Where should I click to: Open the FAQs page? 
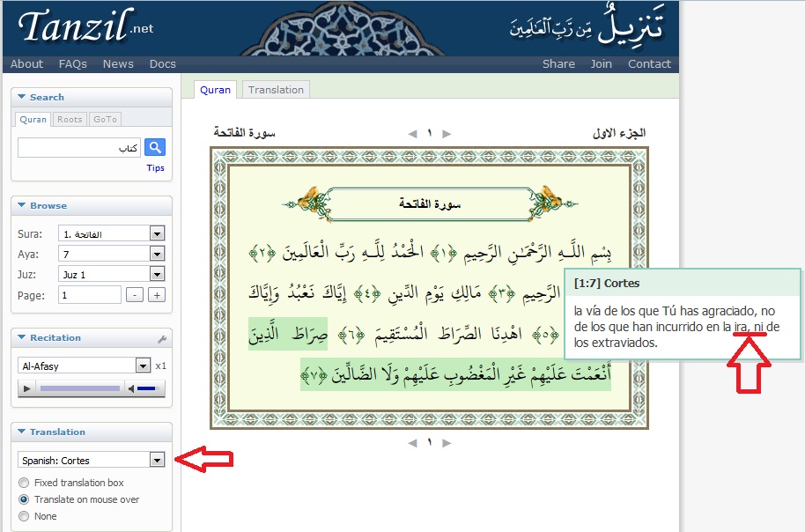click(x=72, y=63)
